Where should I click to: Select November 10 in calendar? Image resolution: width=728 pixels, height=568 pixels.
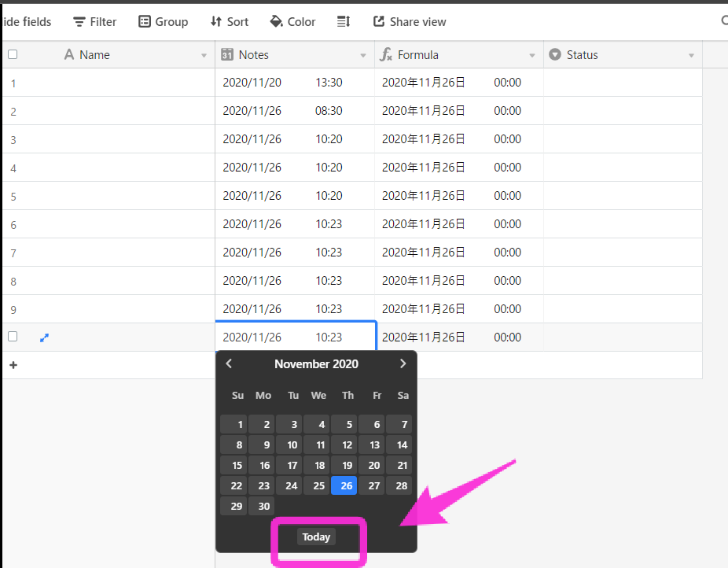point(289,444)
